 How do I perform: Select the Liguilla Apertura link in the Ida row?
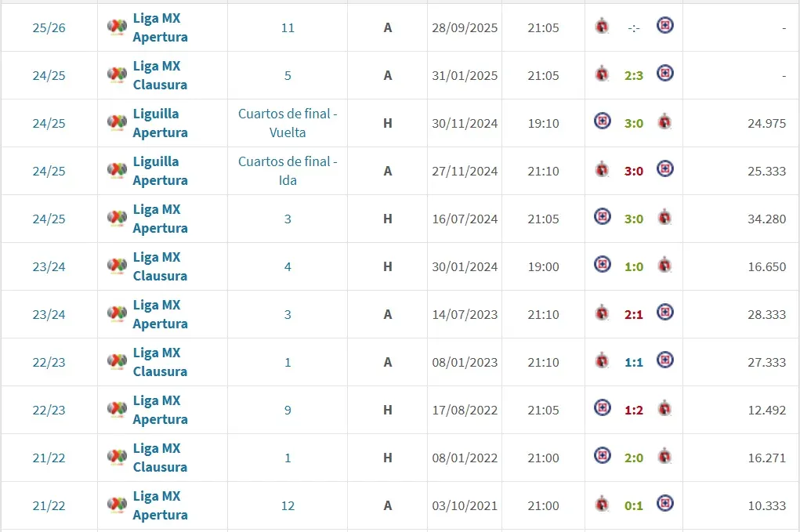[x=159, y=171]
